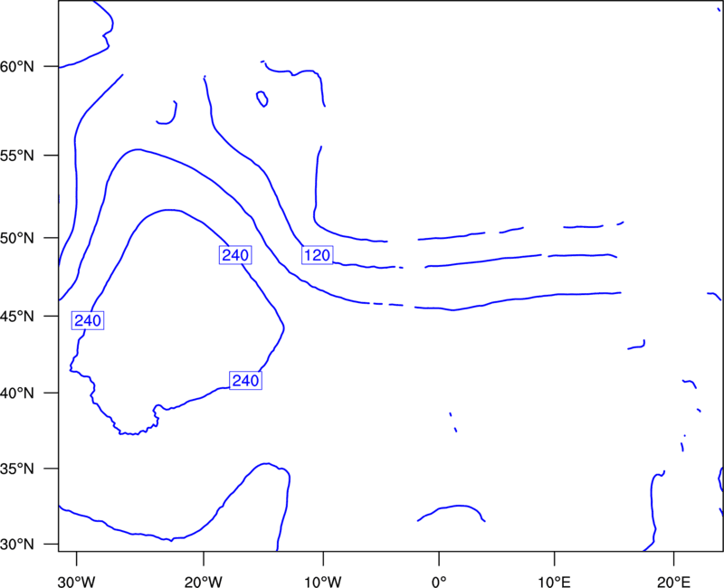The width and height of the screenshot is (724, 588).
Task: Click the 240 label near 45°N
Action: (x=88, y=320)
